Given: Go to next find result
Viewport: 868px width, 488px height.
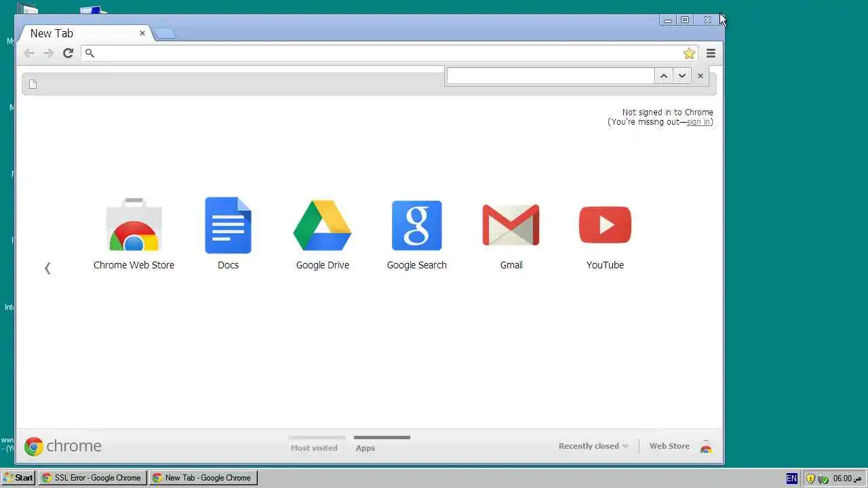Looking at the screenshot, I should pos(682,76).
